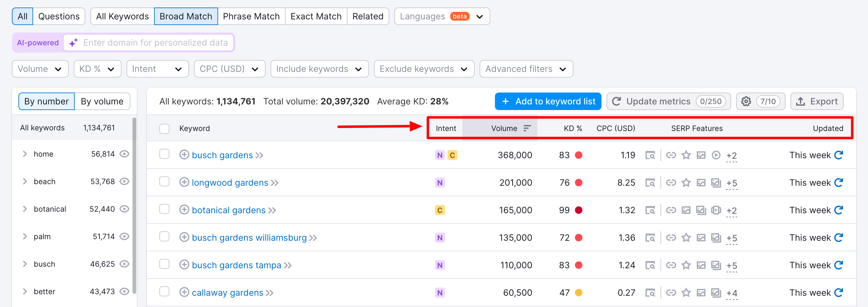Open the longwood gardens keyword link
The height and width of the screenshot is (307, 868).
(x=230, y=183)
